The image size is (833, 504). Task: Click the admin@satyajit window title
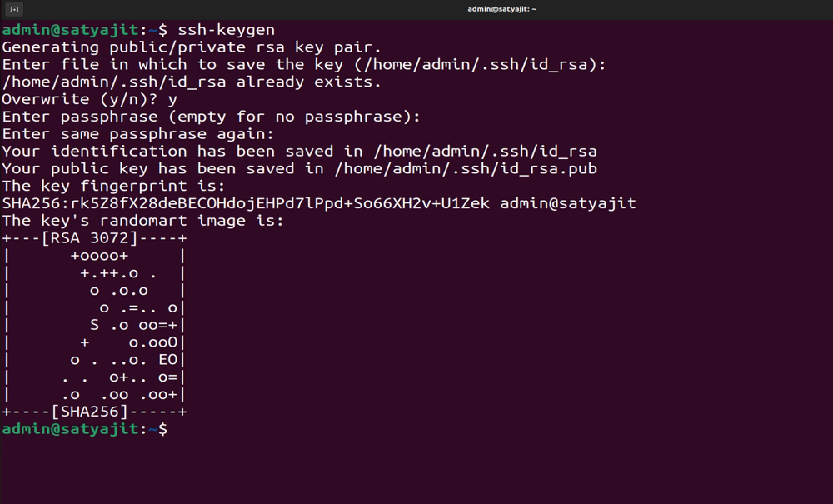[501, 9]
